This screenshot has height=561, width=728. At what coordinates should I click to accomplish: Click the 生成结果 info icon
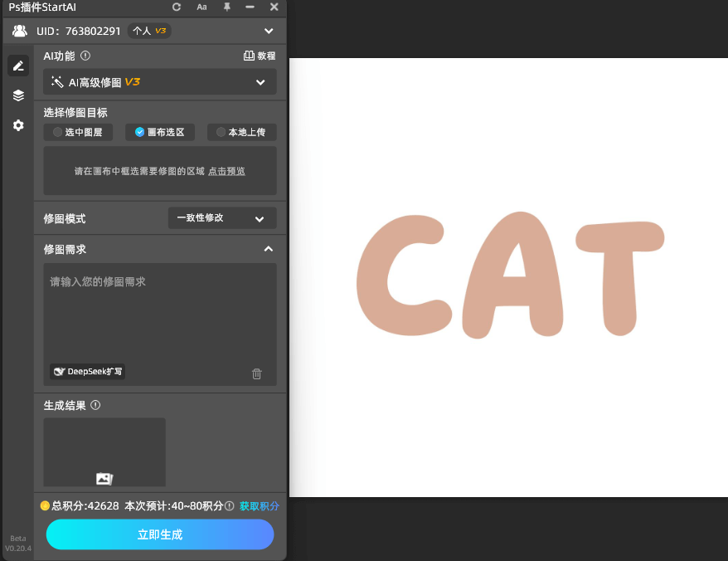(95, 405)
